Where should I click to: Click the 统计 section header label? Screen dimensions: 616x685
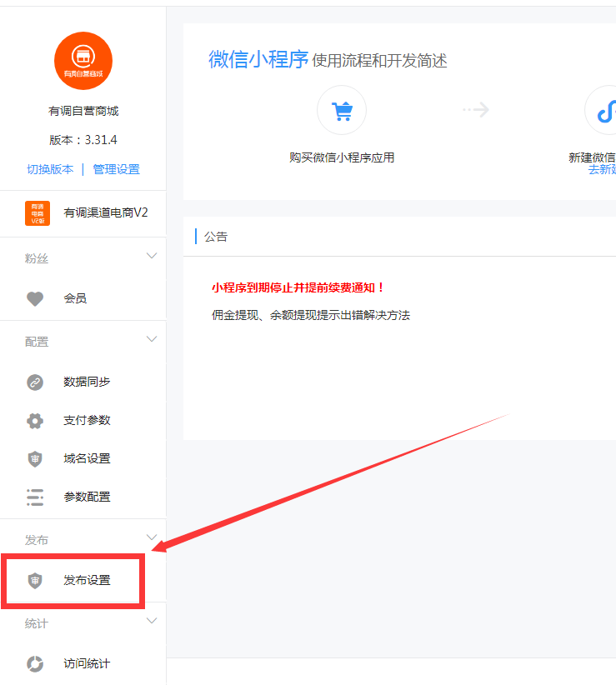pyautogui.click(x=37, y=624)
